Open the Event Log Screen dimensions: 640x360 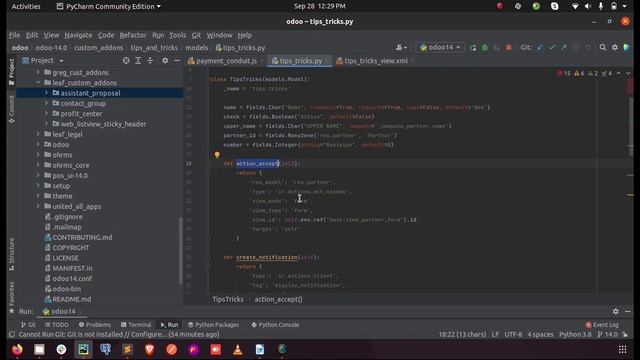(602, 325)
